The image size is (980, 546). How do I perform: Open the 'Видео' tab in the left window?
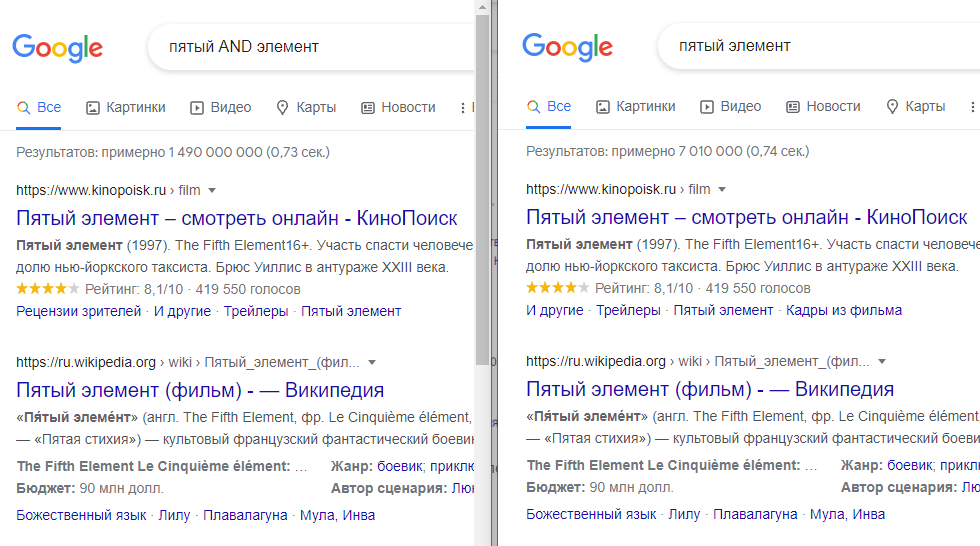(221, 107)
